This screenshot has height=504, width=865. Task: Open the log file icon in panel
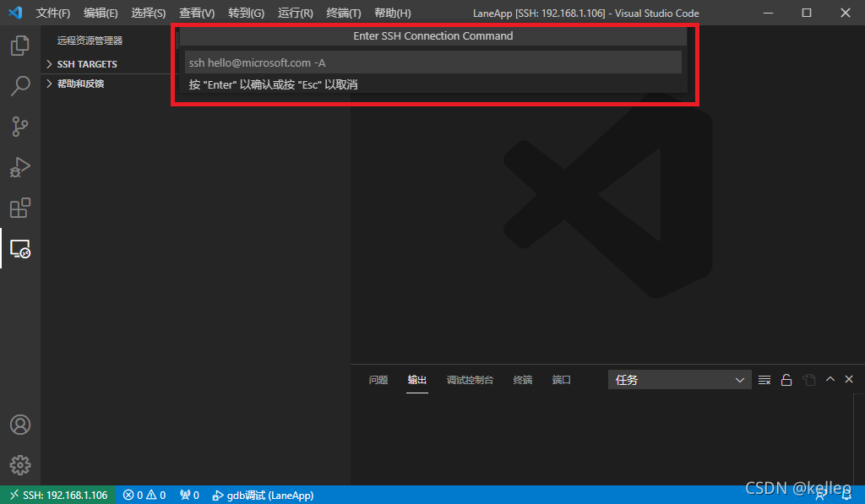[808, 380]
